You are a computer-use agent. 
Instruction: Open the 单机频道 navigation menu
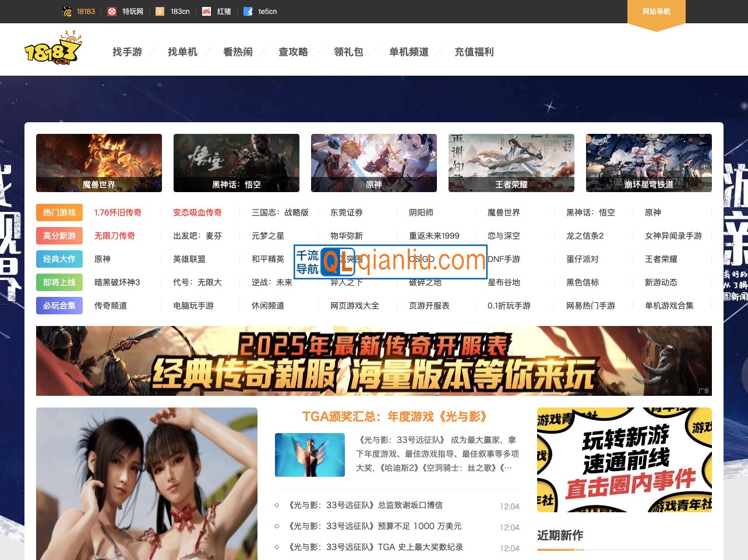click(x=409, y=52)
